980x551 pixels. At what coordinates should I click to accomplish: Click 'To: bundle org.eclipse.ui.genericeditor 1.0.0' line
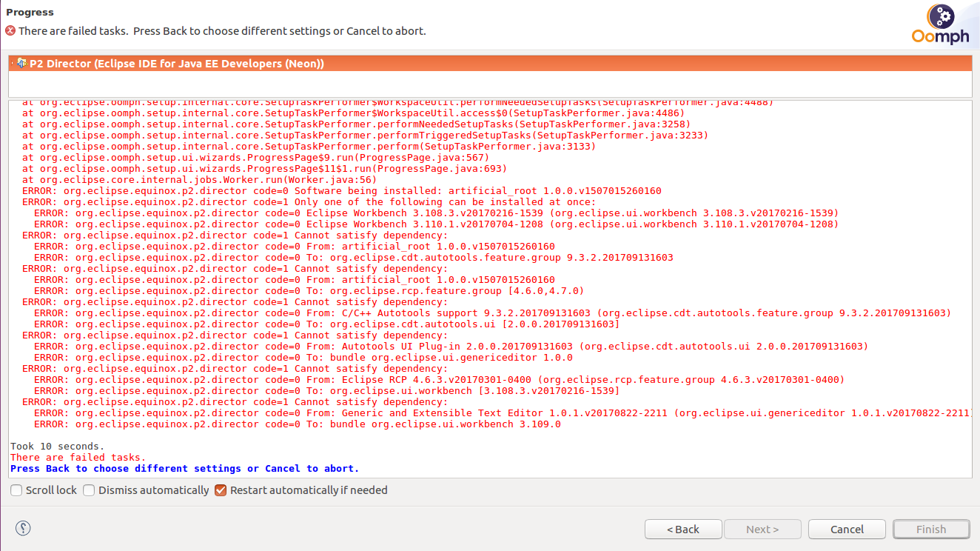[303, 358]
